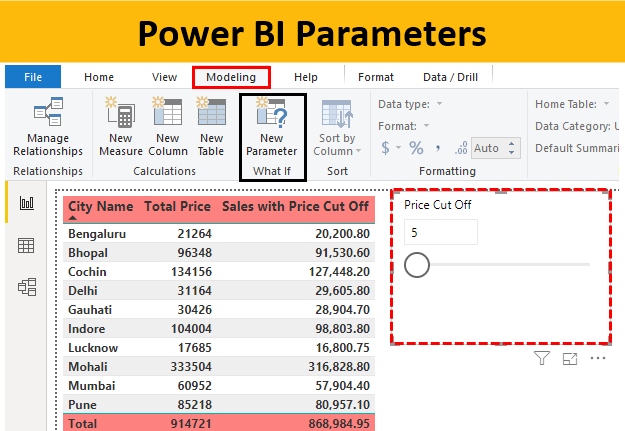Open the currency symbol dropdown arrow
The height and width of the screenshot is (431, 625).
pyautogui.click(x=398, y=148)
